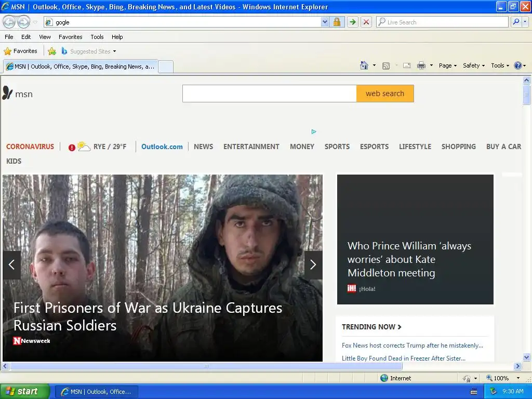Screen dimensions: 532x399
Task: Expand the Home button dropdown arrow
Action: pos(374,65)
